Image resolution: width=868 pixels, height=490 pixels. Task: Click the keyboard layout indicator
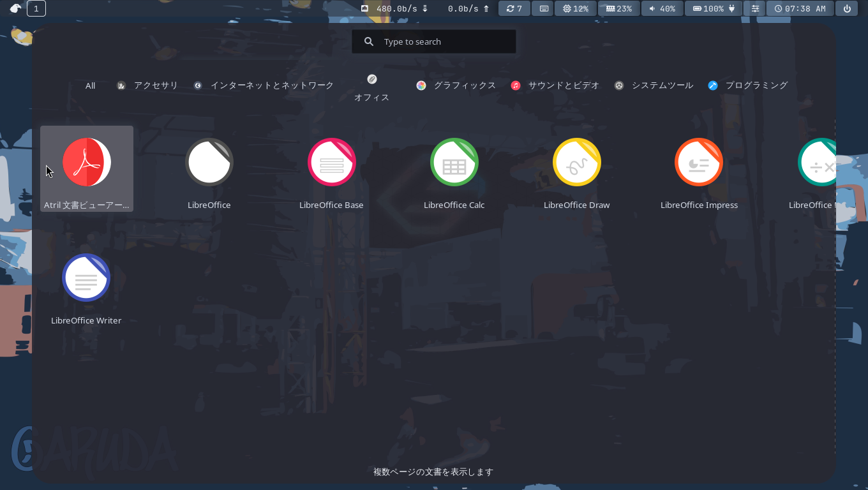[542, 8]
